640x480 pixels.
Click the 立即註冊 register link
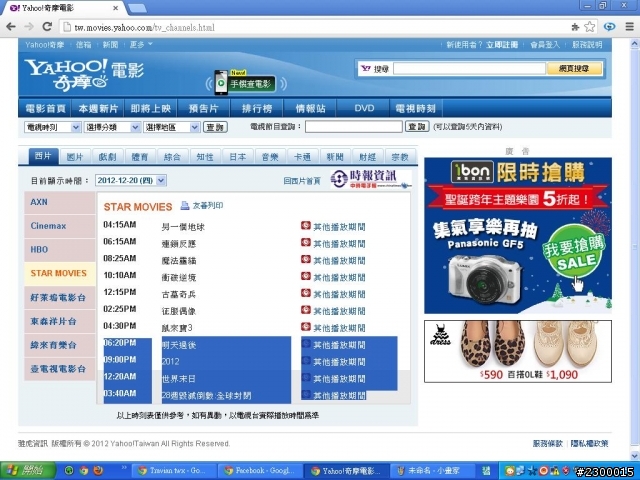502,45
